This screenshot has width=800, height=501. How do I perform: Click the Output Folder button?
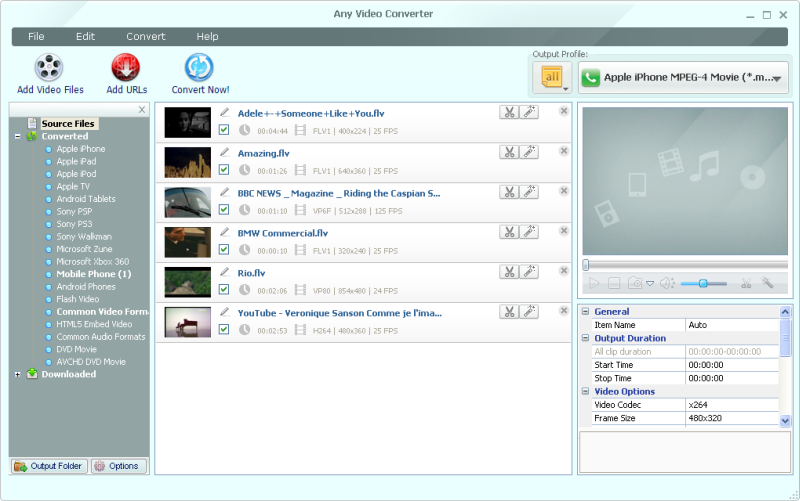48,466
